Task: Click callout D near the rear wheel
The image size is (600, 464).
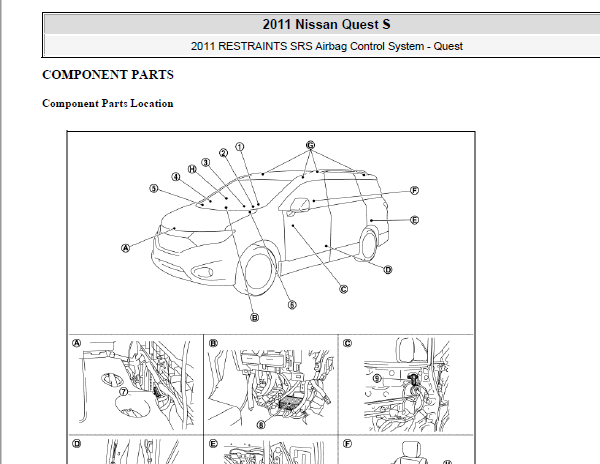Action: 388,270
